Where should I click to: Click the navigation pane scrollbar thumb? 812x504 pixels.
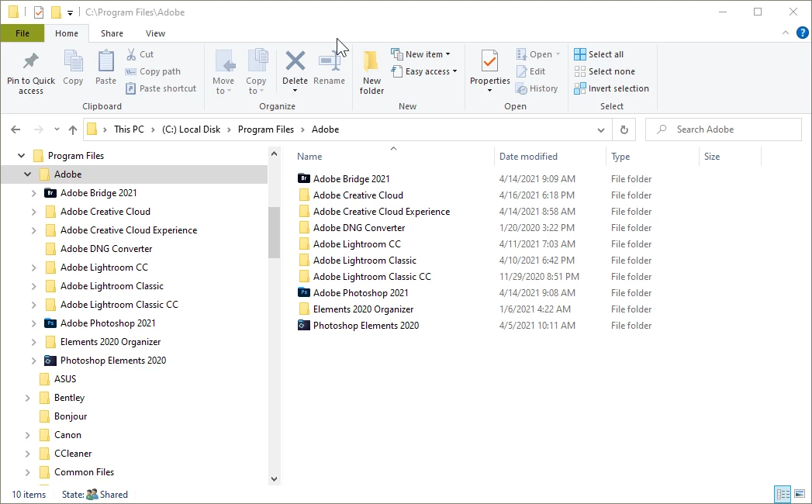tap(274, 232)
